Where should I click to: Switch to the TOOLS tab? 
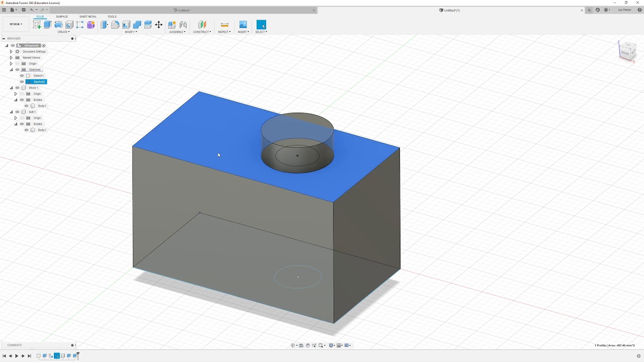point(112,17)
